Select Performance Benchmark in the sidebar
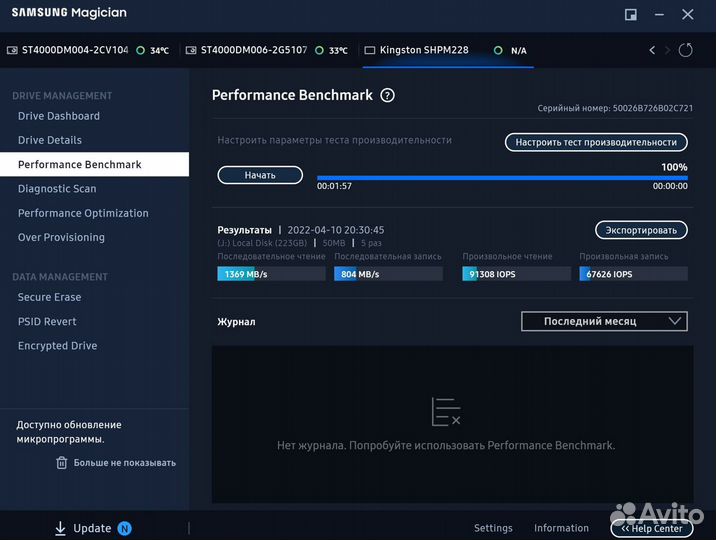Screen dimensions: 716x540 point(95,164)
